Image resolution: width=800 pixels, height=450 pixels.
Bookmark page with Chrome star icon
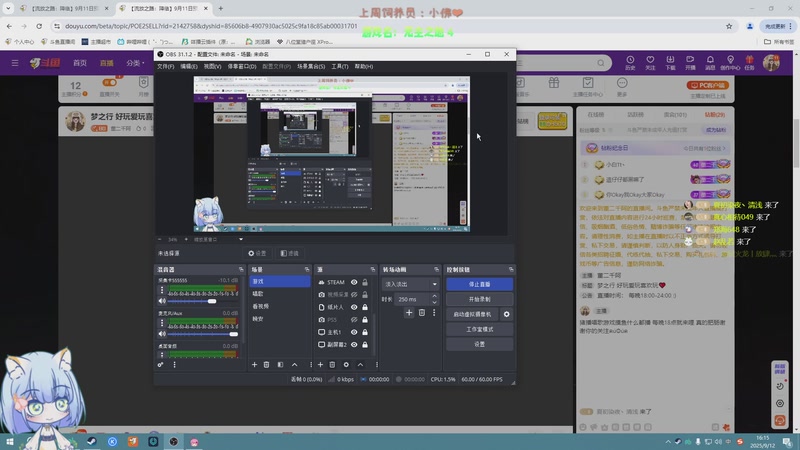[x=729, y=26]
